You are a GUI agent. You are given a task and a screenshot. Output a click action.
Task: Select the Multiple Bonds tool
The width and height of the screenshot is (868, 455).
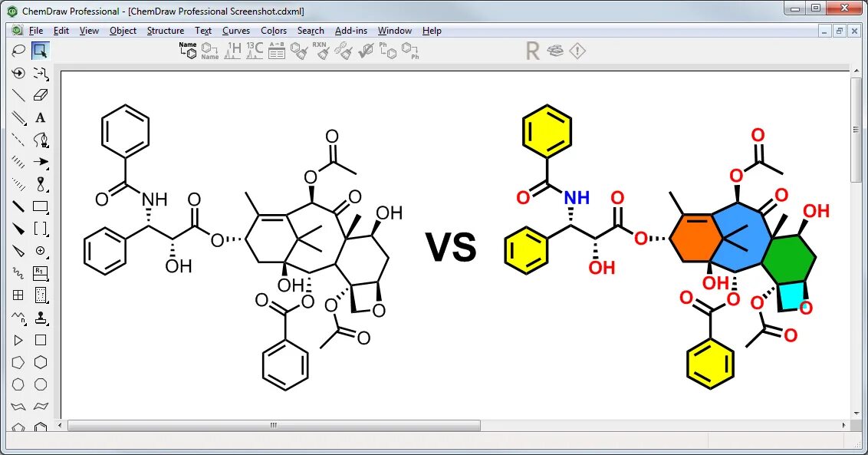pyautogui.click(x=18, y=117)
